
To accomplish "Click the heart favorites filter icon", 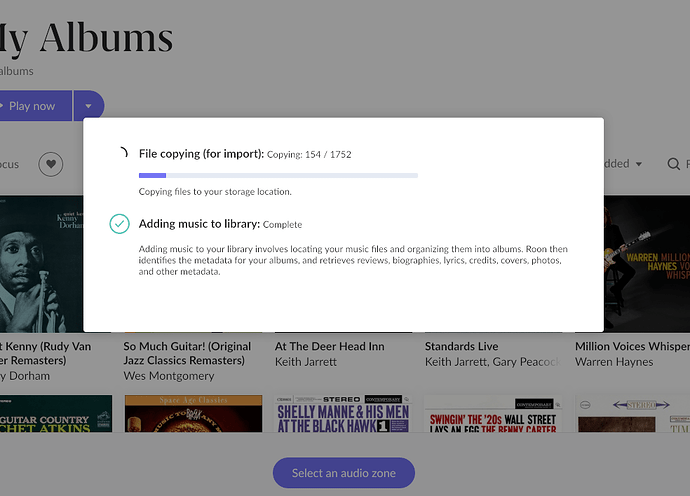I will pyautogui.click(x=51, y=164).
